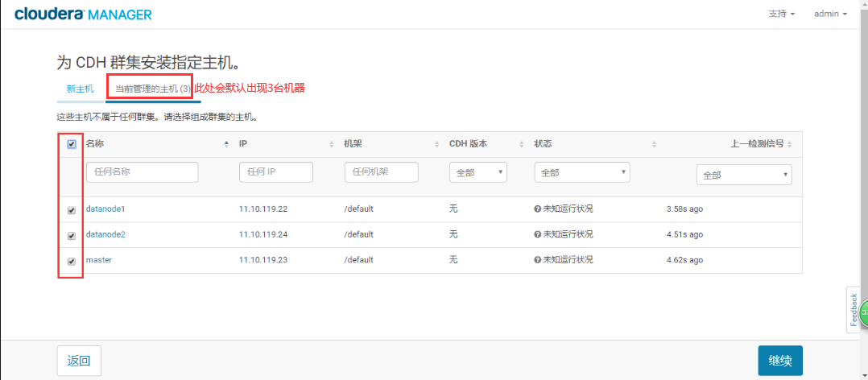The height and width of the screenshot is (380, 868).
Task: Switch to the 当前管理的主机 (3) tab
Action: [153, 89]
